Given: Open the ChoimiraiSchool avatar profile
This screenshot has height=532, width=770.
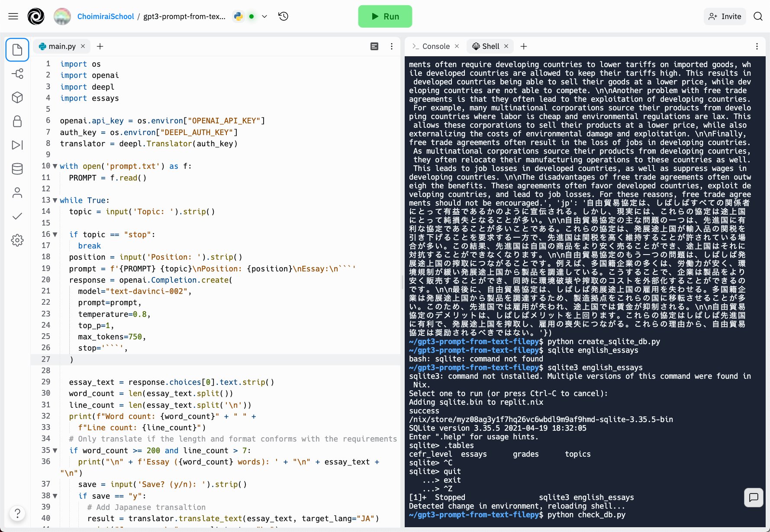Looking at the screenshot, I should [62, 16].
